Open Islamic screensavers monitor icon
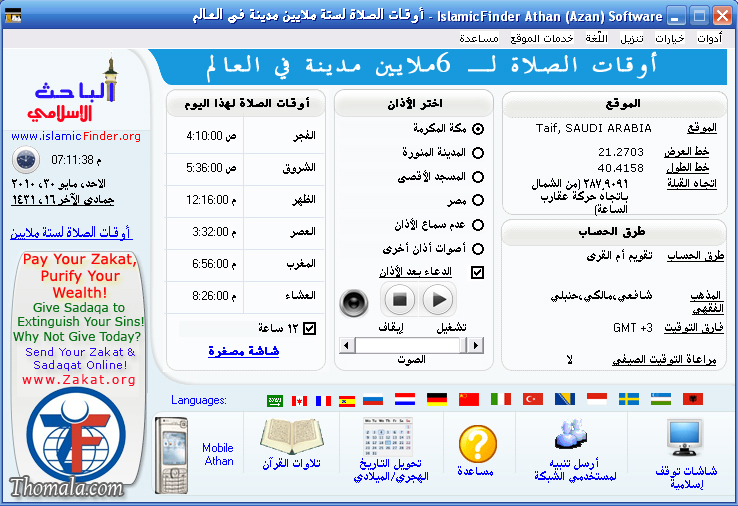738x506 pixels. coord(685,438)
